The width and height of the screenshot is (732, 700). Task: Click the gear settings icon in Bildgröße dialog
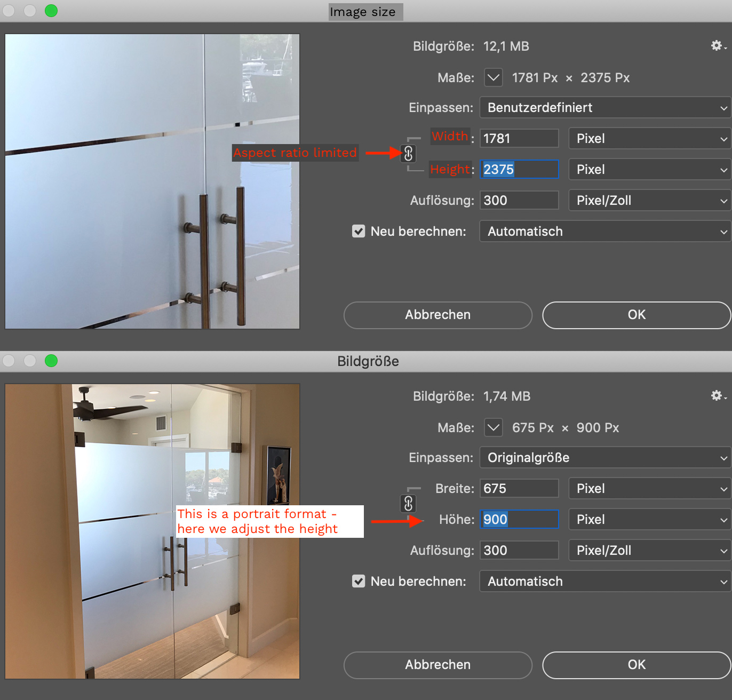tap(717, 396)
